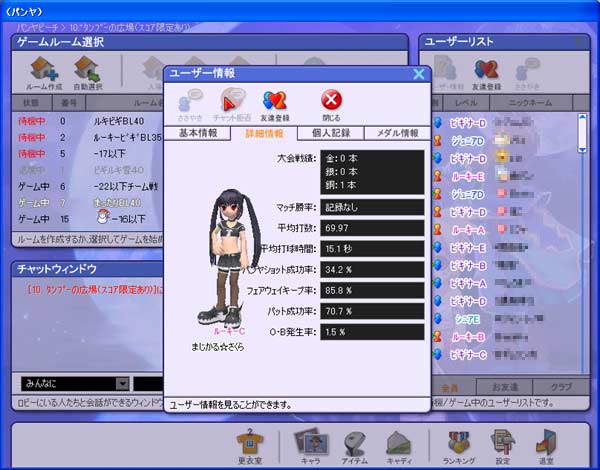Select the ルーキーA user row

click(x=505, y=230)
